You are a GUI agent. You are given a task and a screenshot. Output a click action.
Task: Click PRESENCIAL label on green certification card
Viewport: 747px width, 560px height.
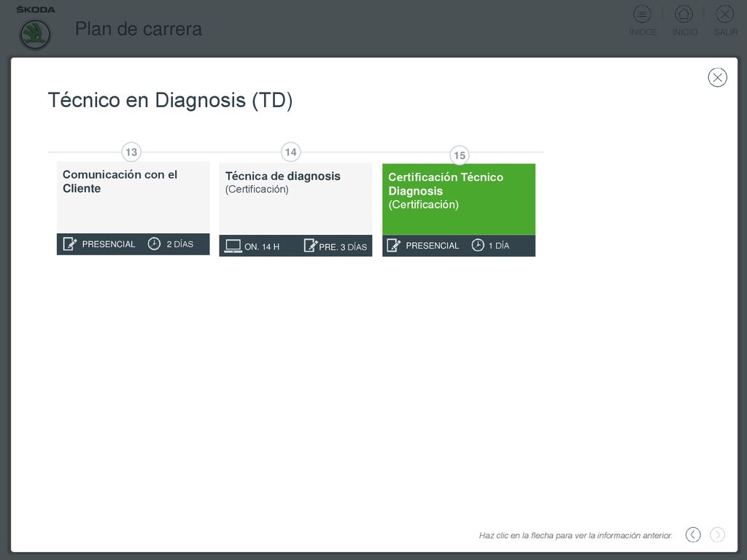[433, 246]
